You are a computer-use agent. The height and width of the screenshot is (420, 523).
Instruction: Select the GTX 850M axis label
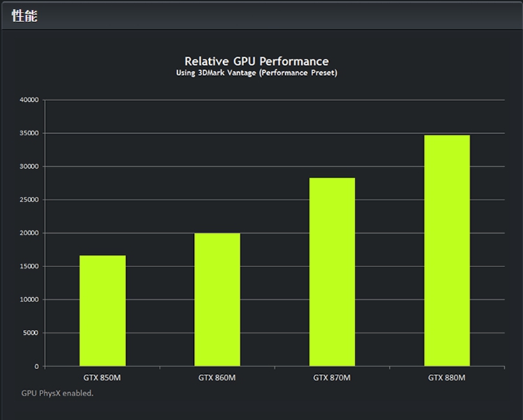pyautogui.click(x=102, y=377)
